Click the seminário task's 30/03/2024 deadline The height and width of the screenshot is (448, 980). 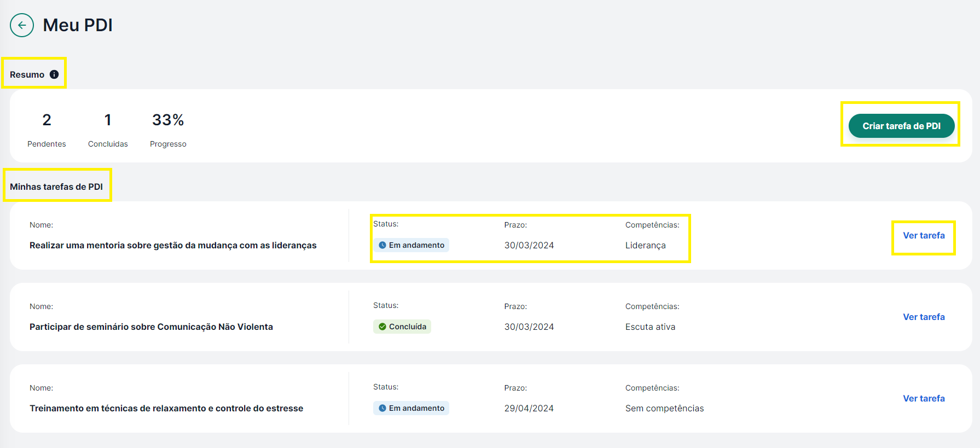point(529,327)
